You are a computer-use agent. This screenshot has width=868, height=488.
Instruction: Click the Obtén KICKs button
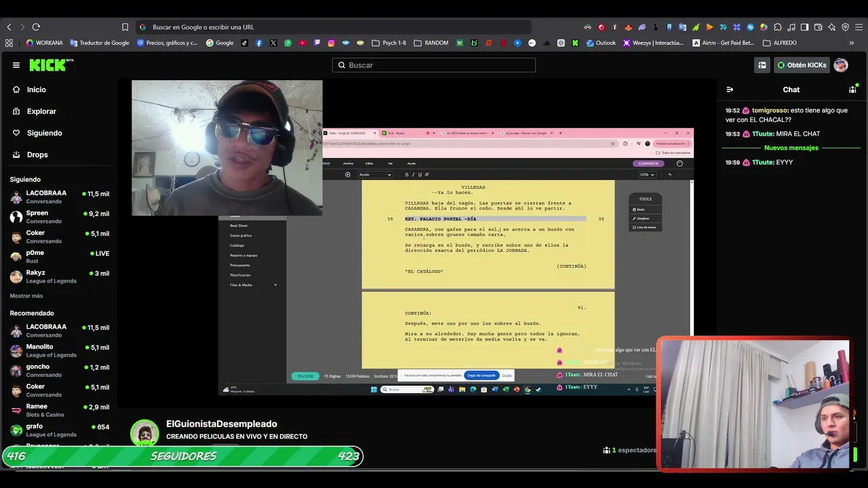(802, 65)
